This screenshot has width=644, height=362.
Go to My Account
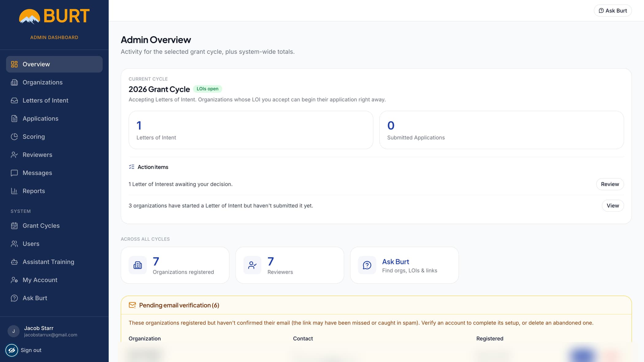click(54, 280)
